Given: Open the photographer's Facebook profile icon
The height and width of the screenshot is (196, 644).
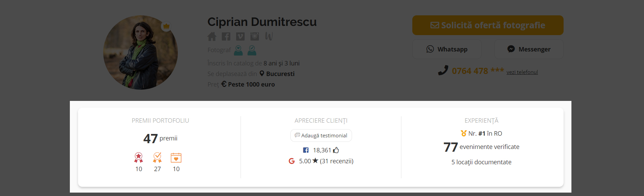Looking at the screenshot, I should tap(226, 36).
